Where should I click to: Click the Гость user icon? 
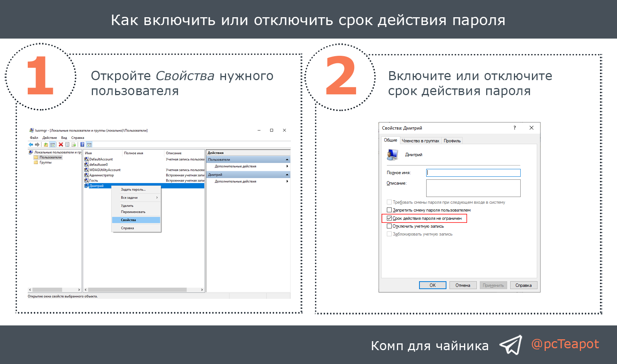click(87, 180)
